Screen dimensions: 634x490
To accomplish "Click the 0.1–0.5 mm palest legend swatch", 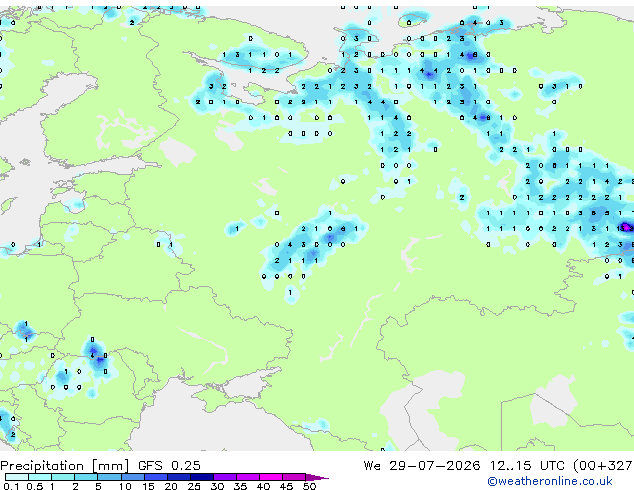I will pos(17,477).
